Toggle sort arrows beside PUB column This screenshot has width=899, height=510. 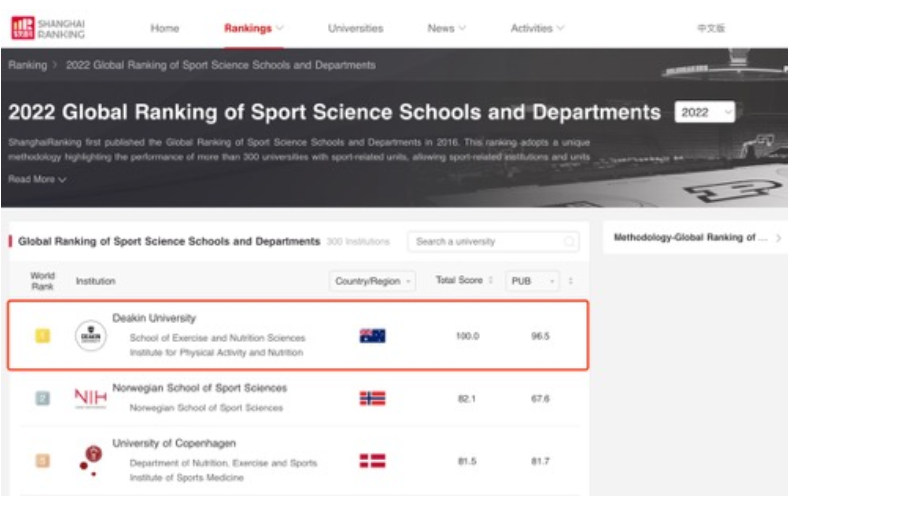point(571,282)
